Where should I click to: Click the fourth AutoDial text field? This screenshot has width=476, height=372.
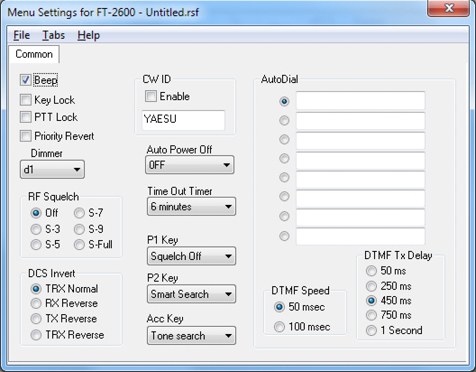pyautogui.click(x=361, y=160)
